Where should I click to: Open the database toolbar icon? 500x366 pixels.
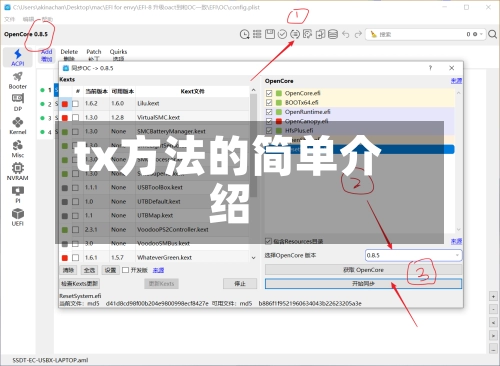tap(333, 34)
